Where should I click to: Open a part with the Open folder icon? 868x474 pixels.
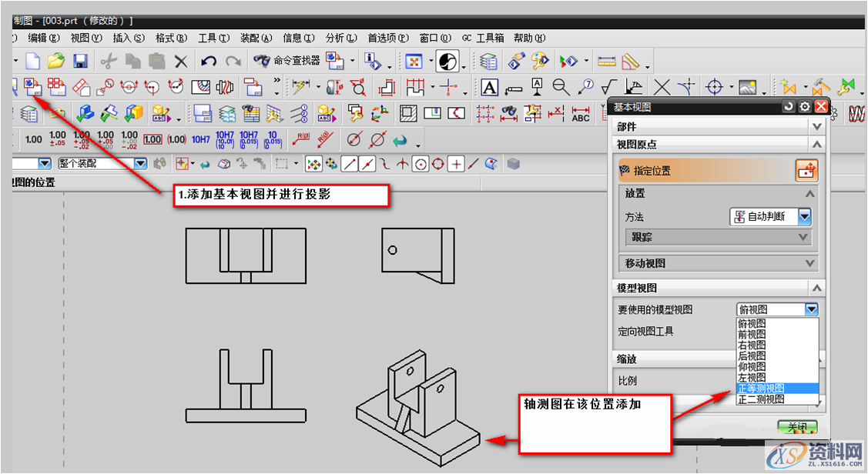click(x=56, y=61)
